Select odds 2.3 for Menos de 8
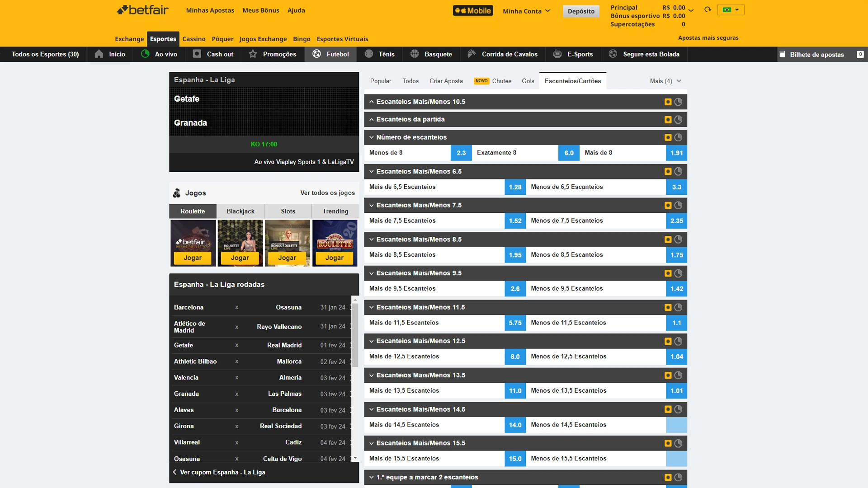Viewport: 868px width, 488px height. 461,153
